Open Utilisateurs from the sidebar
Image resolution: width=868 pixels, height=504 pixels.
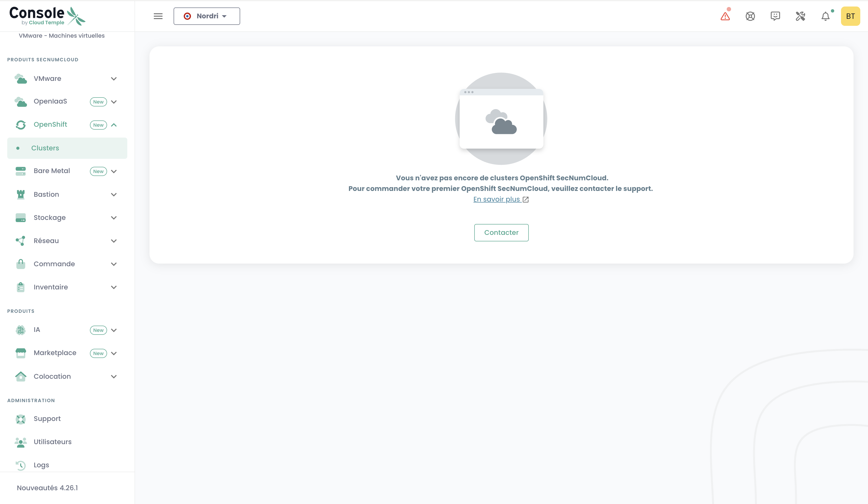point(52,441)
